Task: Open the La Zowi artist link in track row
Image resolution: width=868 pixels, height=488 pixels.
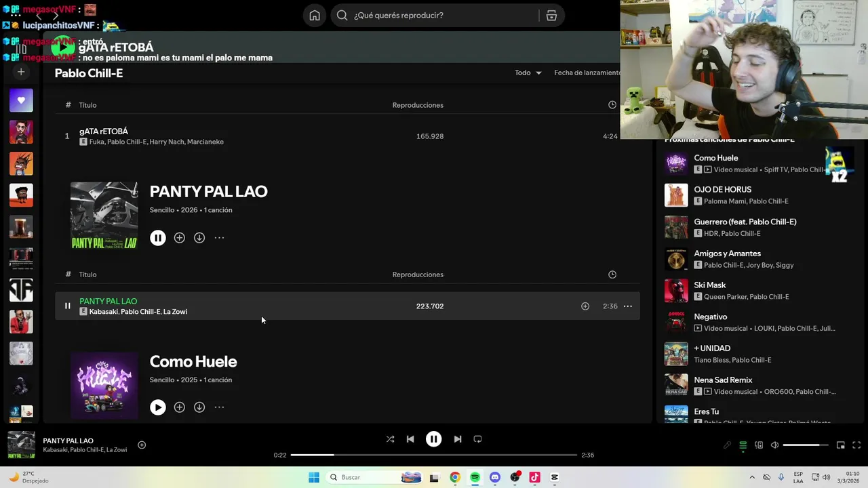Action: (175, 312)
